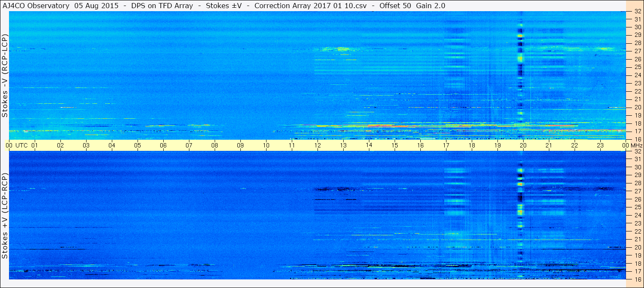Click the 20 hour time marker
The height and width of the screenshot is (288, 644).
[523, 145]
